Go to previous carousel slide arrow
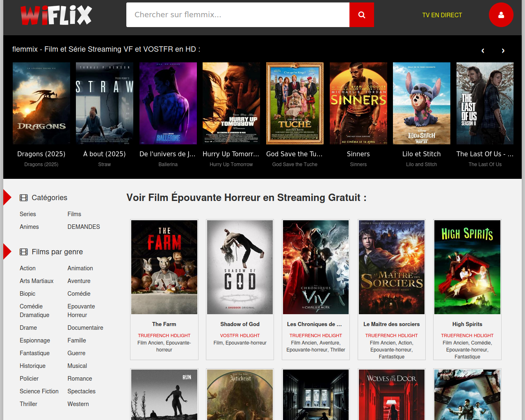 point(483,51)
